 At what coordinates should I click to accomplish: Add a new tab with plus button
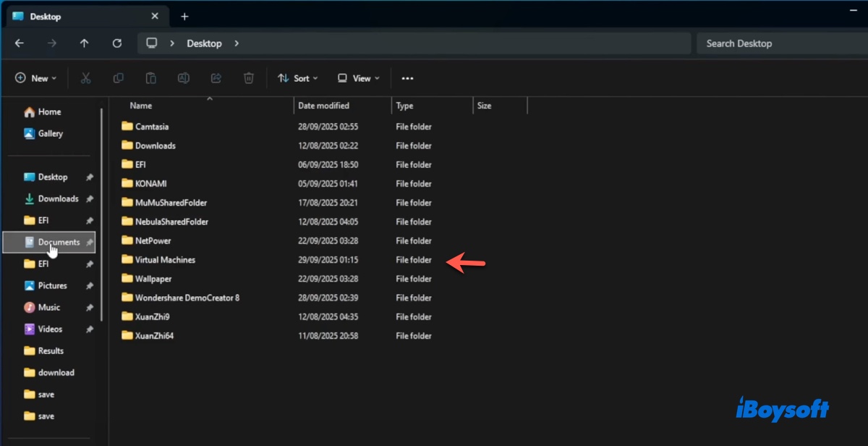tap(184, 16)
